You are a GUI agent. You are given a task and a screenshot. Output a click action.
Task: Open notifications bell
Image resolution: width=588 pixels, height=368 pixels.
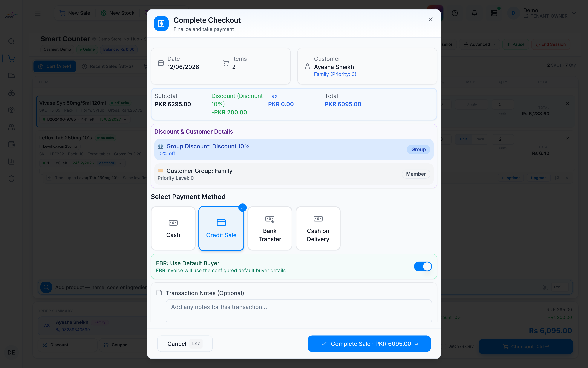click(474, 13)
